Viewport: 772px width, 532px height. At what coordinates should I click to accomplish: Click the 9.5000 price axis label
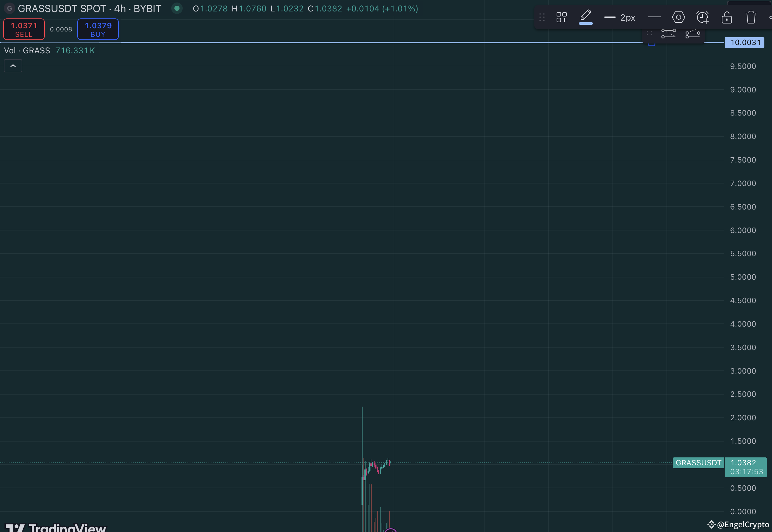743,66
